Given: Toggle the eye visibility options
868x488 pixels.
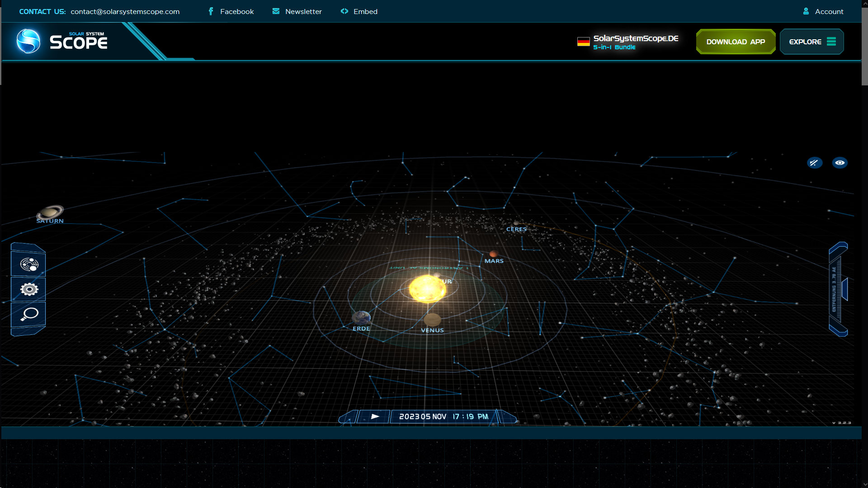Looking at the screenshot, I should 840,163.
